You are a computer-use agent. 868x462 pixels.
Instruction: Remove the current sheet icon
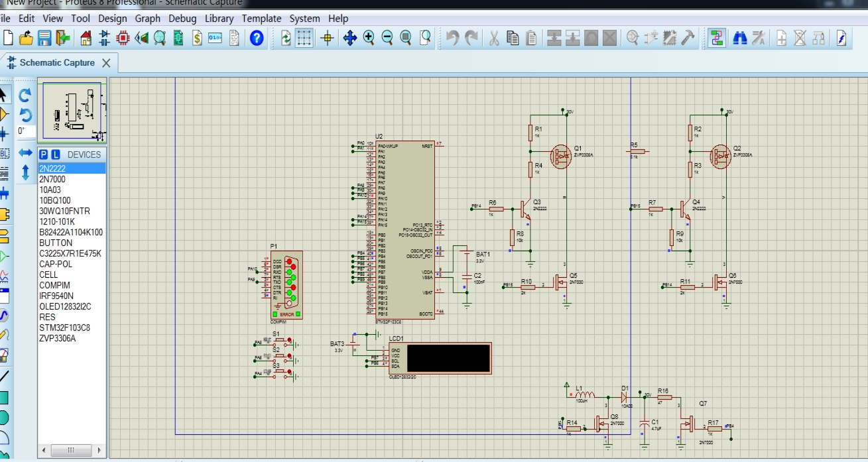pyautogui.click(x=800, y=38)
